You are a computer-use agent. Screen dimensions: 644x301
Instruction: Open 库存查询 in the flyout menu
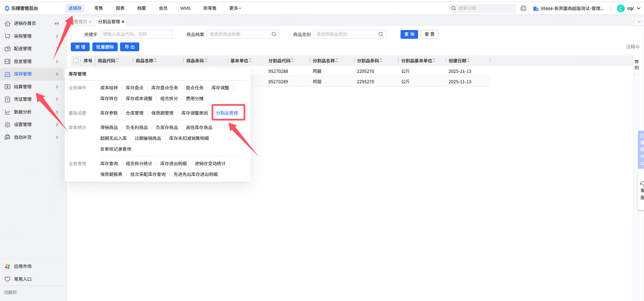pyautogui.click(x=109, y=163)
